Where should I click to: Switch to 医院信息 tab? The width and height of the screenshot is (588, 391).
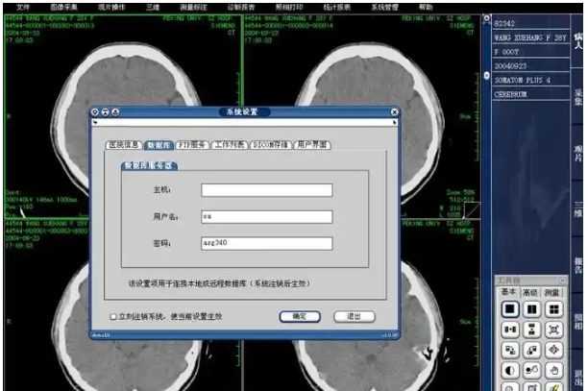coord(124,145)
